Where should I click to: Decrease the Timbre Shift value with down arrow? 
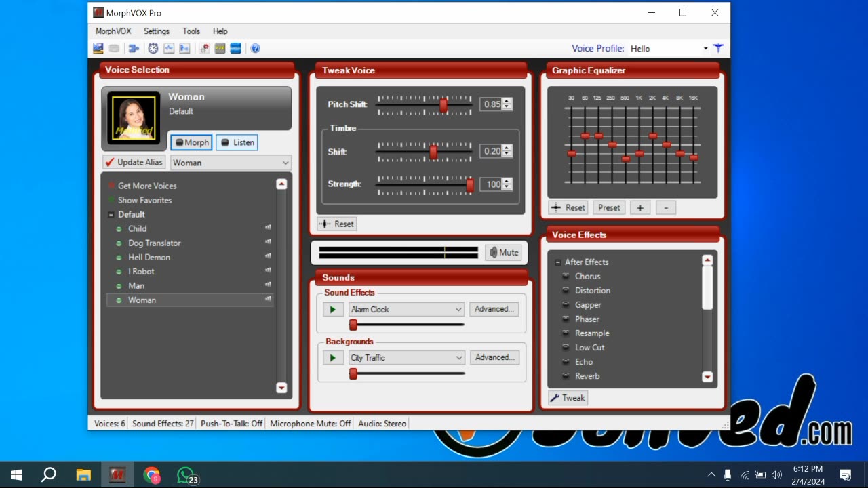[x=507, y=155]
